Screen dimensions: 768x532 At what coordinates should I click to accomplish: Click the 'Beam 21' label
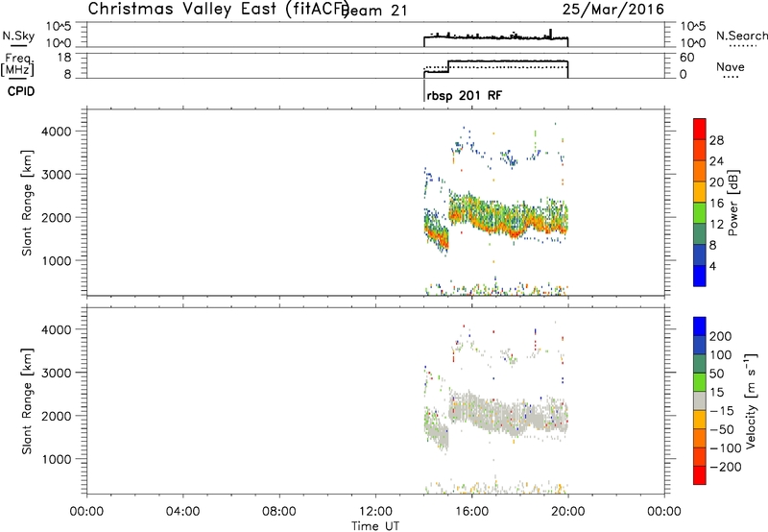pyautogui.click(x=374, y=10)
